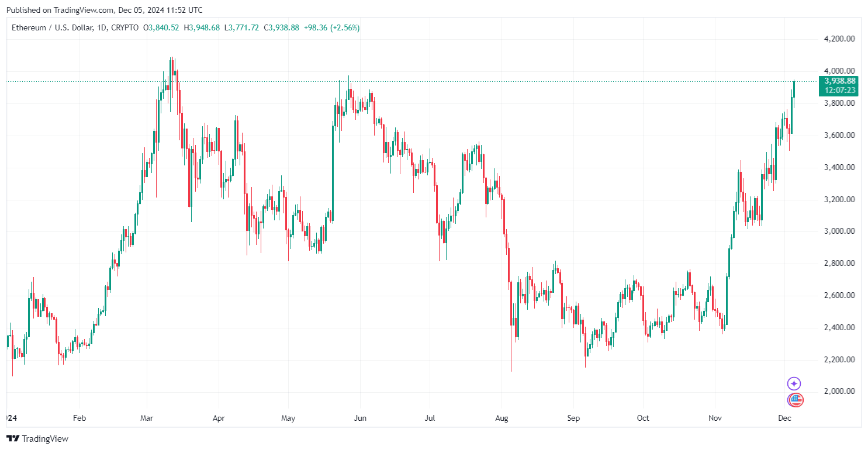Click the 4,000.00 price axis label
Screen dimensions: 868x450
point(839,71)
